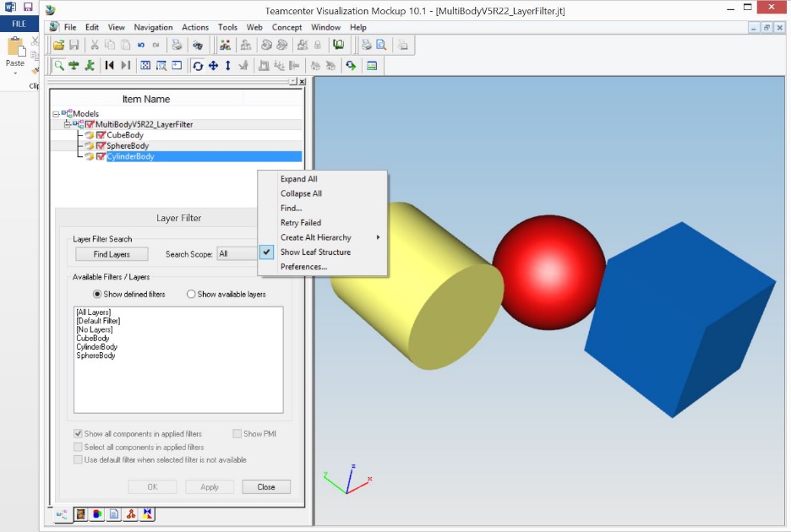This screenshot has height=532, width=791.
Task: Open the Concept menu
Action: point(286,27)
